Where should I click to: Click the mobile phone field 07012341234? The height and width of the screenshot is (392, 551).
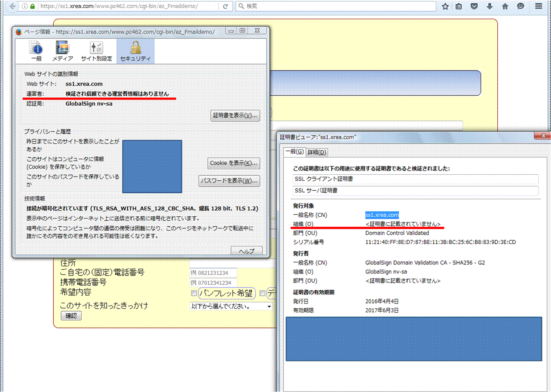[x=213, y=283]
